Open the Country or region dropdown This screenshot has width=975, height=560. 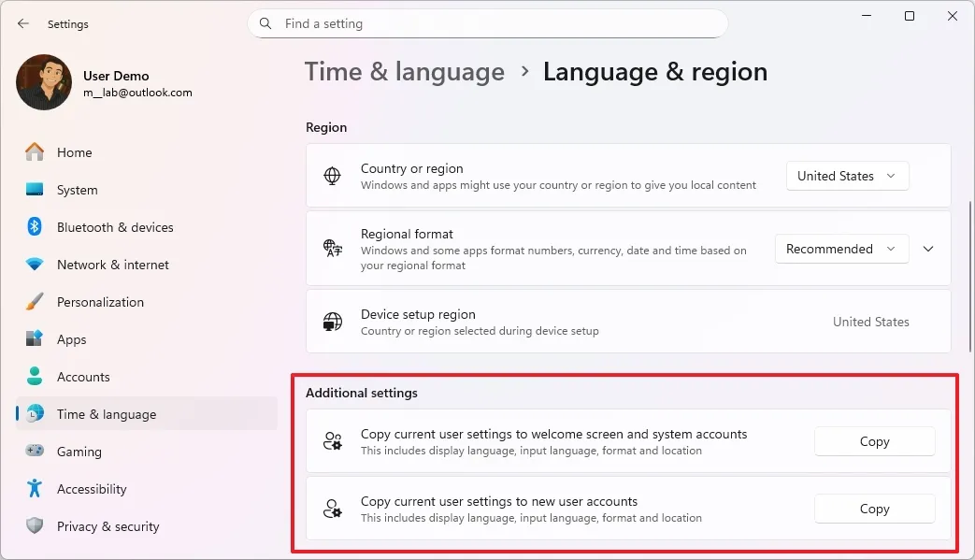847,176
